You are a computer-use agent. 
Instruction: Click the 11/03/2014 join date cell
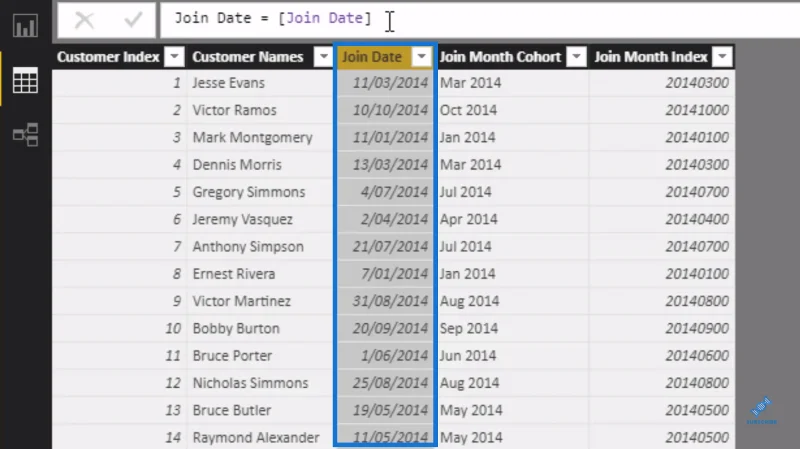(385, 83)
